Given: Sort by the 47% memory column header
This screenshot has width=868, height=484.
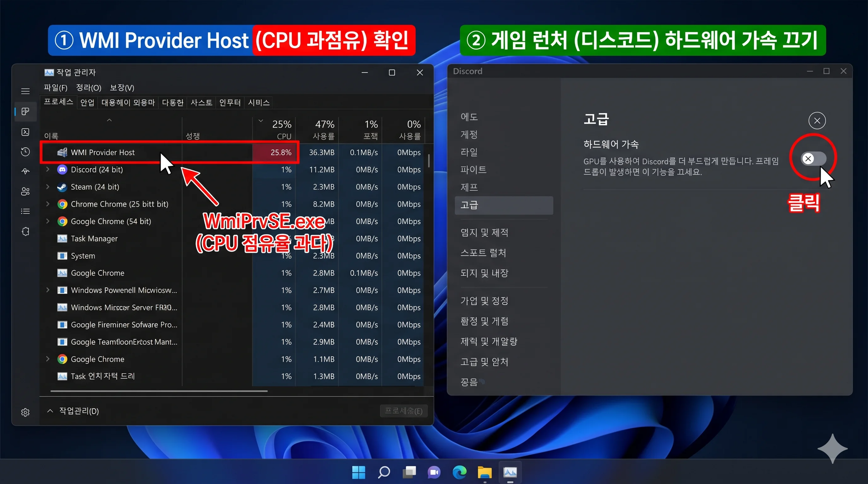Looking at the screenshot, I should click(x=317, y=129).
